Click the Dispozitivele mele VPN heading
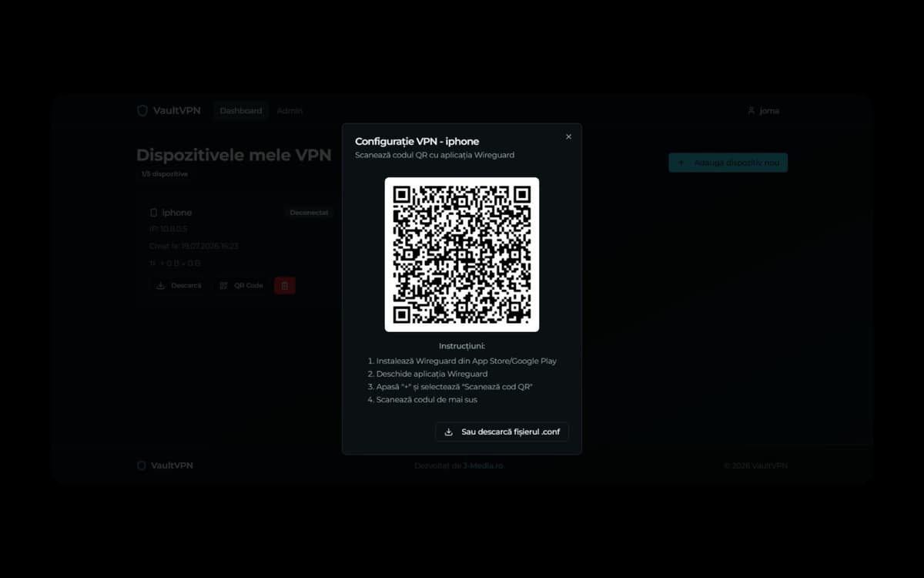Viewport: 924px width, 578px height. point(233,155)
